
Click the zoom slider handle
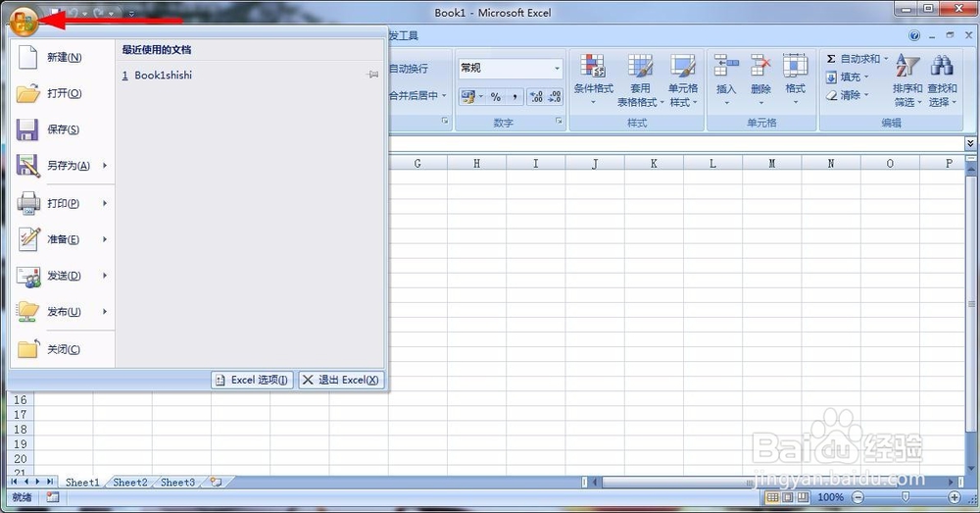pos(906,496)
